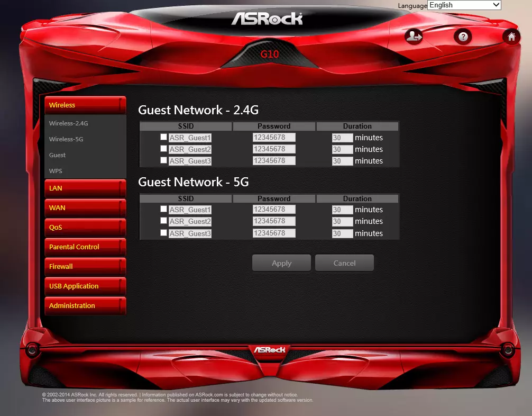Viewport: 532px width, 416px height.
Task: Click the 5G Guest3 duration field
Action: 342,233
